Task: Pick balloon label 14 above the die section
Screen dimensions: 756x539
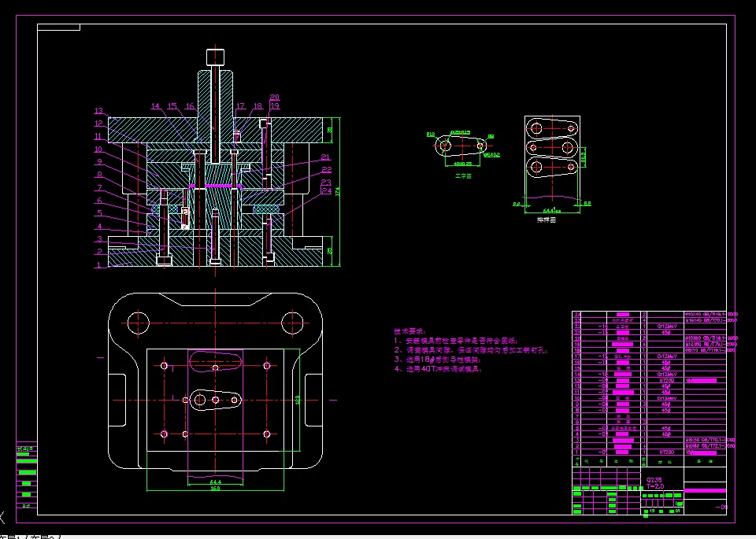Action: pos(155,106)
